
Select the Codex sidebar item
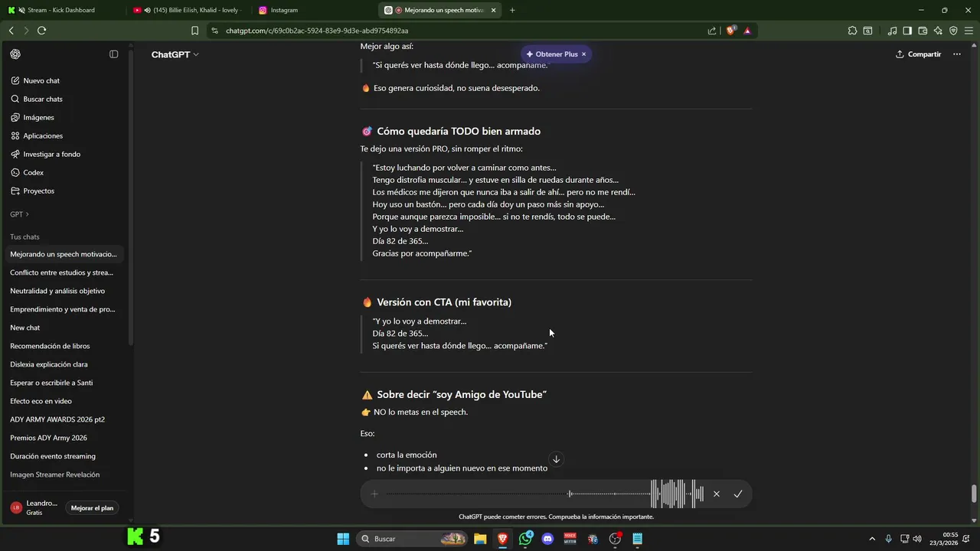(33, 172)
